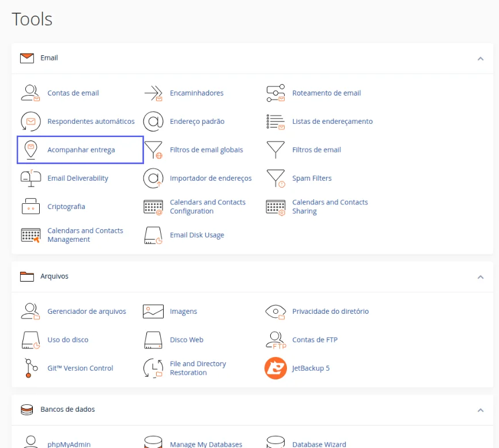Open the Contas de email link
Screen dimensions: 499x448
click(73, 93)
